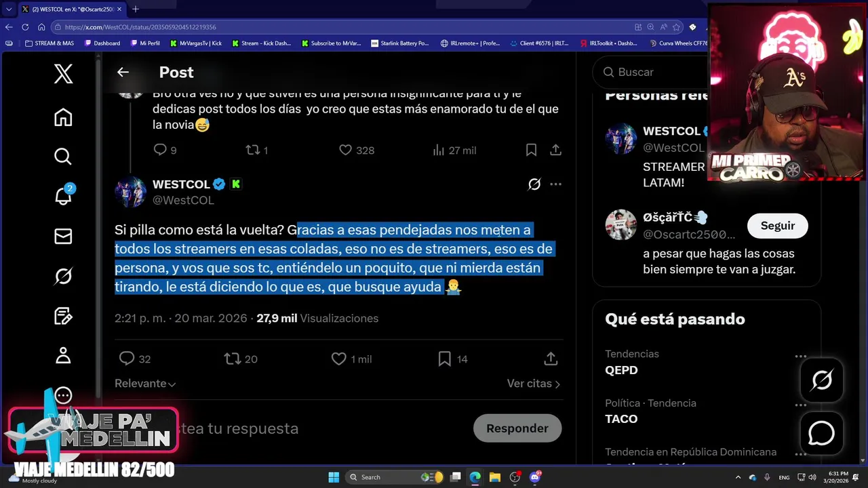Viewport: 868px width, 488px height.
Task: Reload the page in the browser
Action: [x=25, y=27]
